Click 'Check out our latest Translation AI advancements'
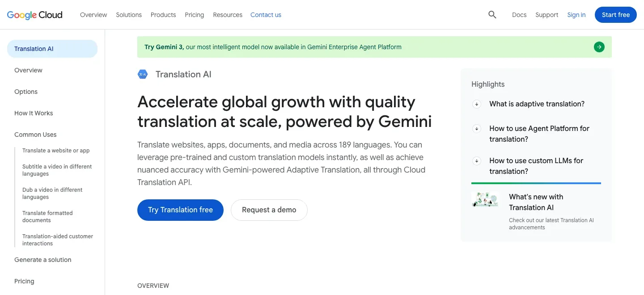Screen dimensions: 644x295 point(551,224)
